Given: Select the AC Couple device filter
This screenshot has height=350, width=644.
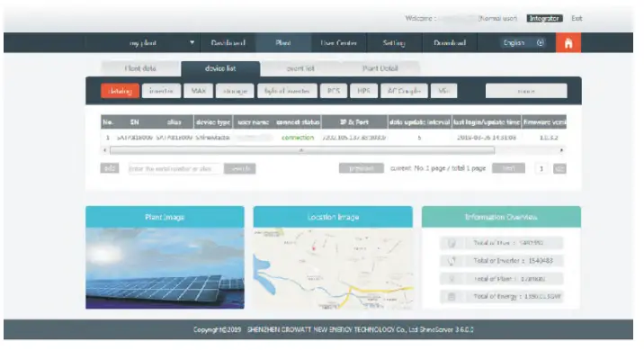Looking at the screenshot, I should [x=404, y=91].
